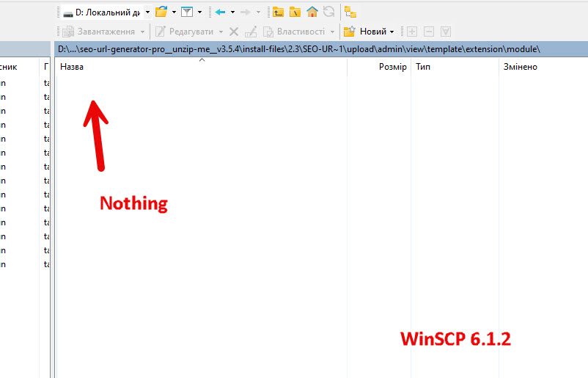Sort files by Розмір column header
This screenshot has width=588, height=378.
392,67
